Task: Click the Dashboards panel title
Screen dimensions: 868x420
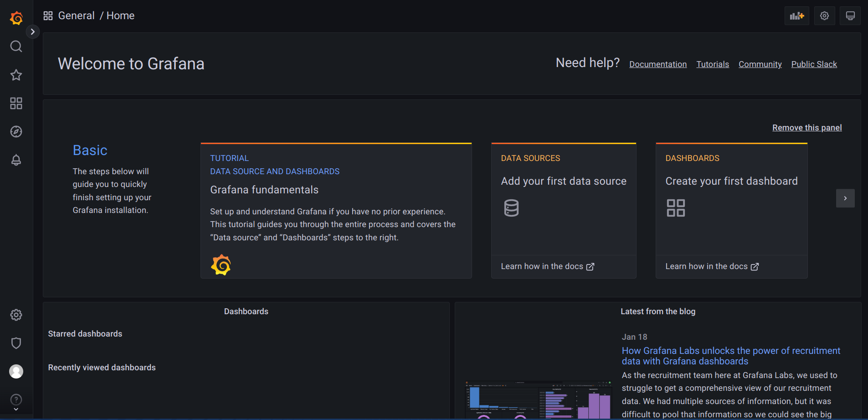Action: click(246, 311)
